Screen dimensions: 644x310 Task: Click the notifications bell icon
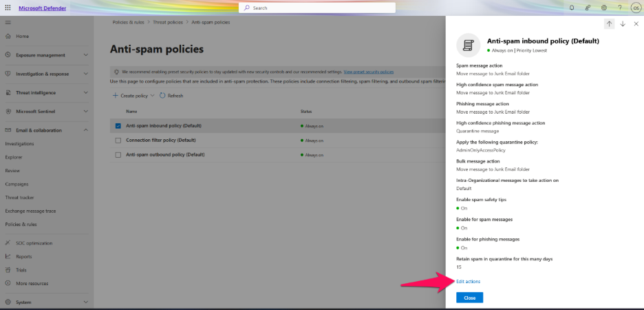pos(571,8)
